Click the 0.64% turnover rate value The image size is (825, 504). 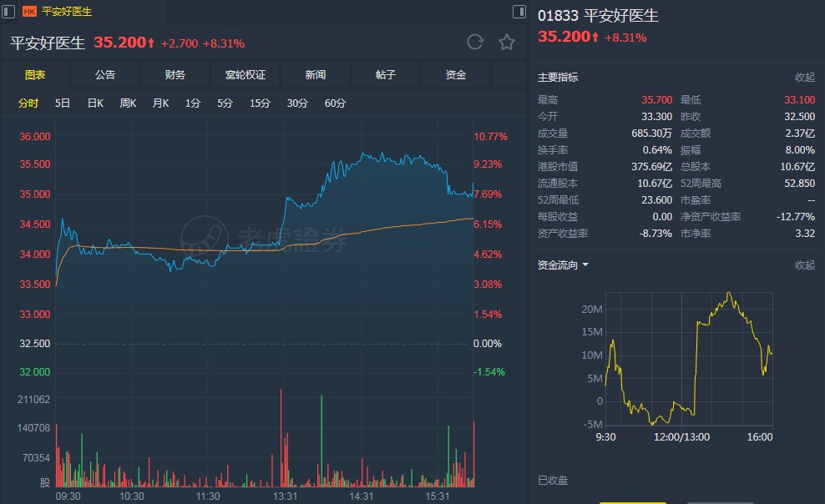657,150
